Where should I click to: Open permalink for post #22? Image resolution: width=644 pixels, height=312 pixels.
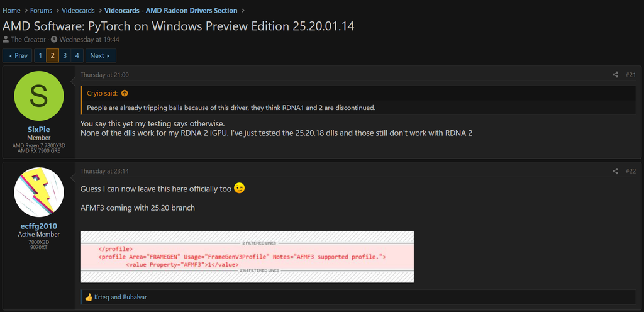pos(630,170)
